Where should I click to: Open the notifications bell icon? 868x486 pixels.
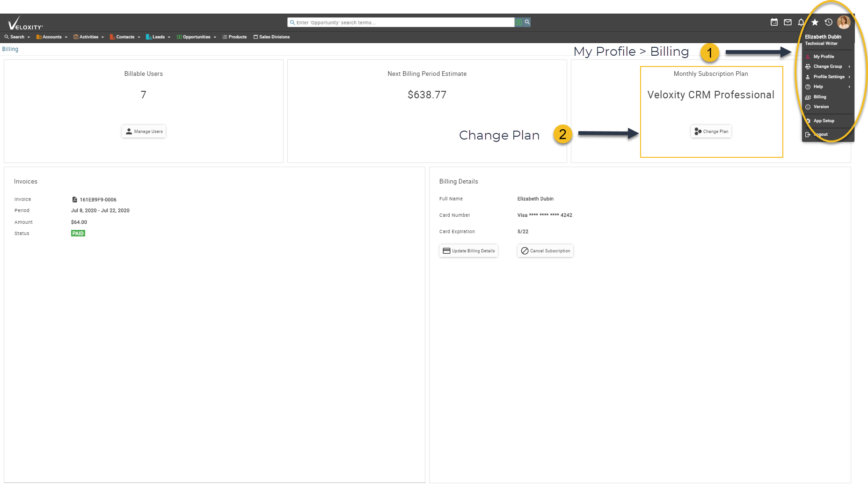pos(801,22)
